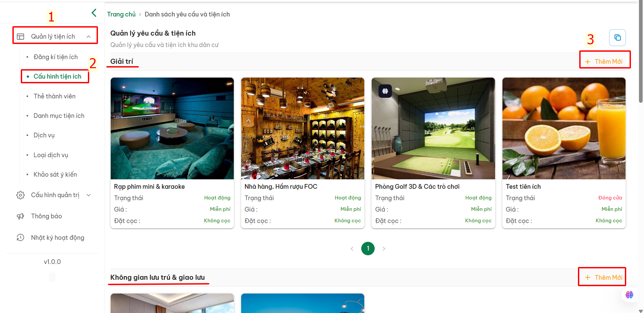Click the Nhật ký hoạt động history icon
Screen dimensions: 644x313
tap(20, 237)
